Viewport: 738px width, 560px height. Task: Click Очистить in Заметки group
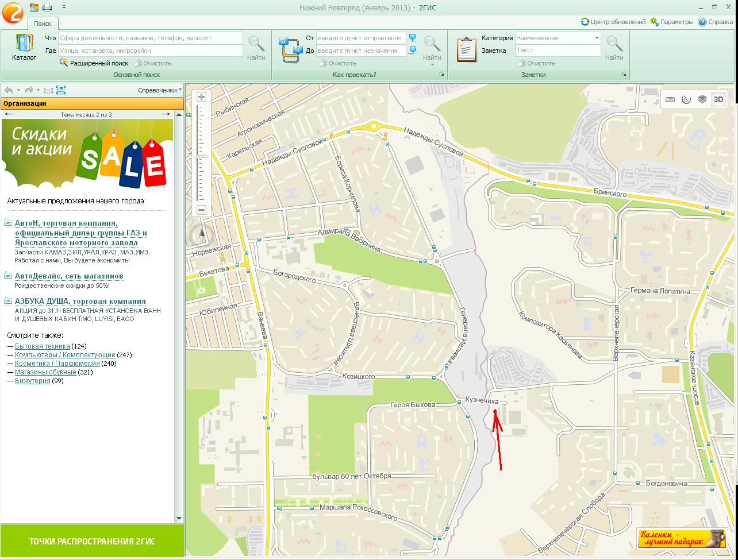(x=536, y=63)
